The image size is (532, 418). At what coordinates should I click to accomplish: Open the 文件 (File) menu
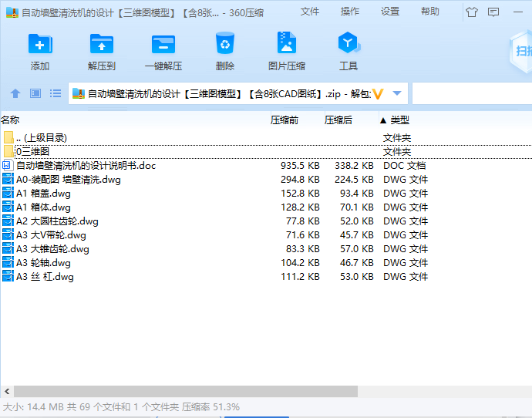pos(309,12)
